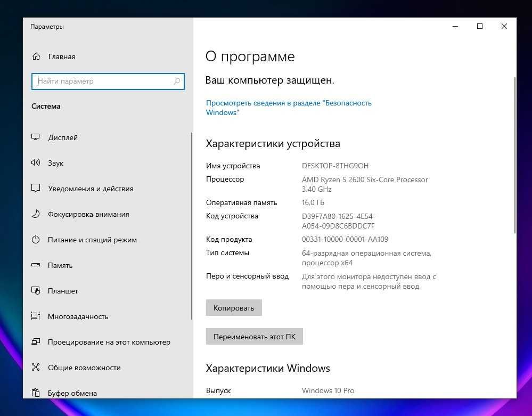The image size is (532, 416).
Task: Minimize the Параметры window
Action: [x=455, y=26]
